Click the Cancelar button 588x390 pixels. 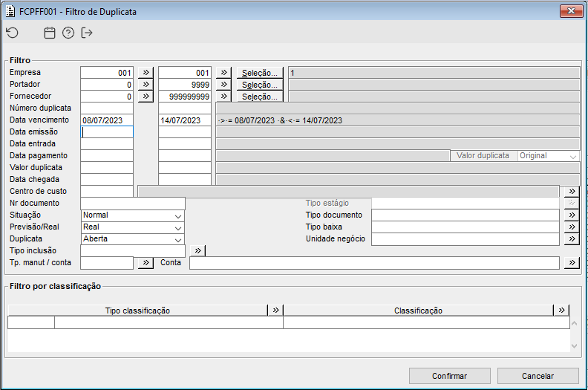coord(538,376)
